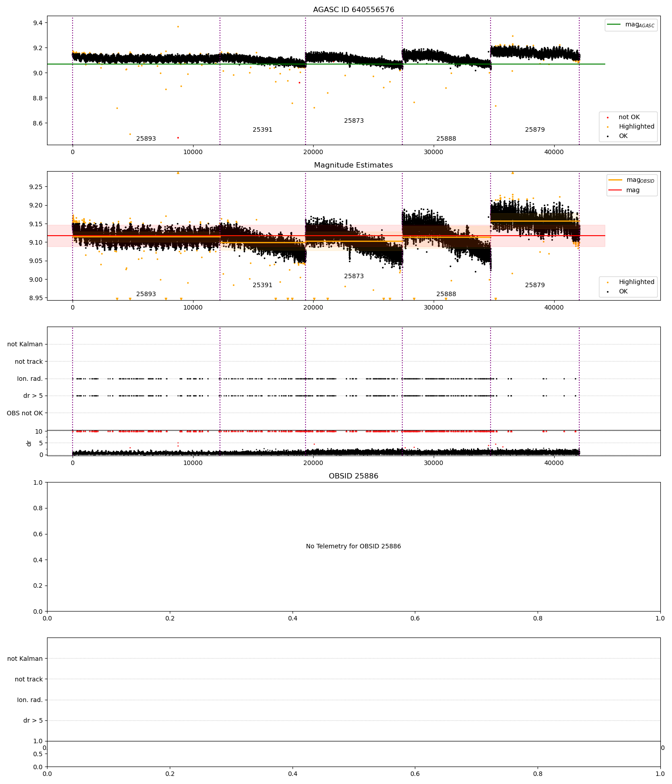Image resolution: width=672 pixels, height=784 pixels.
Task: Click the 9.4 tick on the top plot
Action: pos(38,23)
